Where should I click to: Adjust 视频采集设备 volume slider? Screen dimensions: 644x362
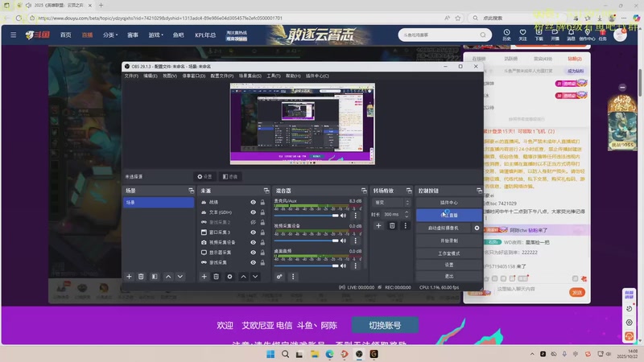click(307, 241)
